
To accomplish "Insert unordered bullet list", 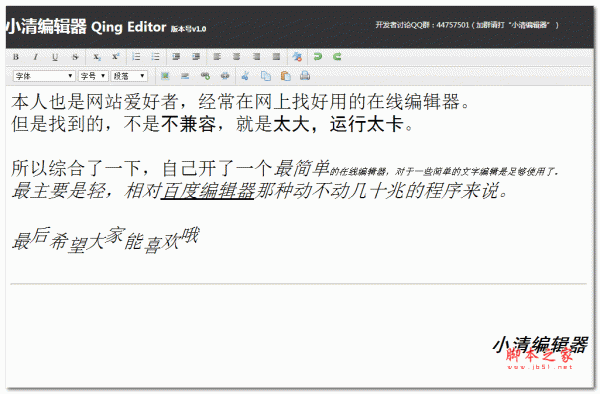I will coord(155,57).
